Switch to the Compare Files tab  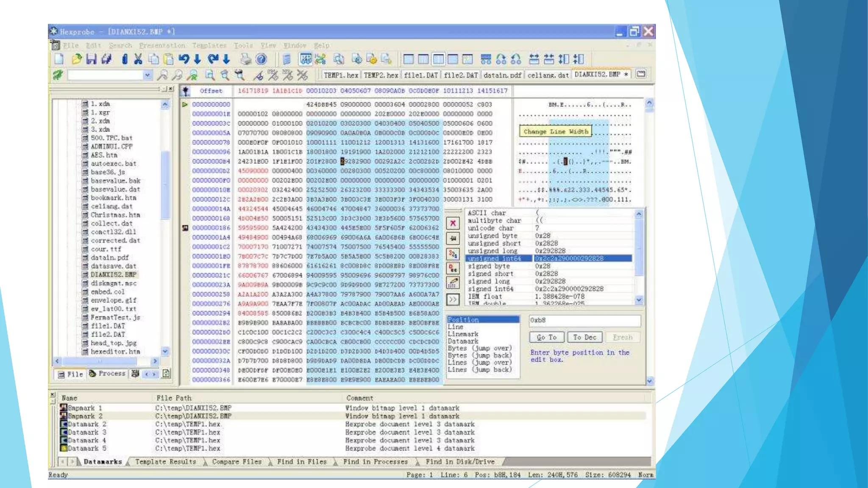[236, 462]
